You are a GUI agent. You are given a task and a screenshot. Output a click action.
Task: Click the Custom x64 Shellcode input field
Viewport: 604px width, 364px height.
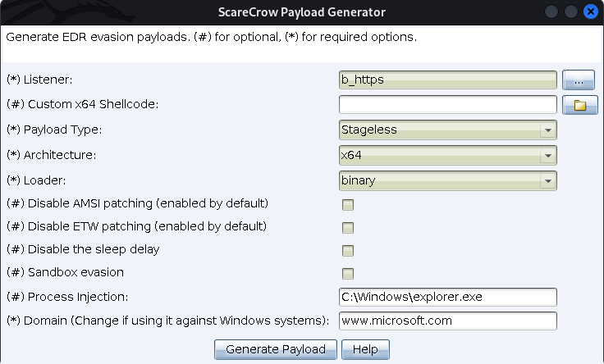[x=447, y=105]
